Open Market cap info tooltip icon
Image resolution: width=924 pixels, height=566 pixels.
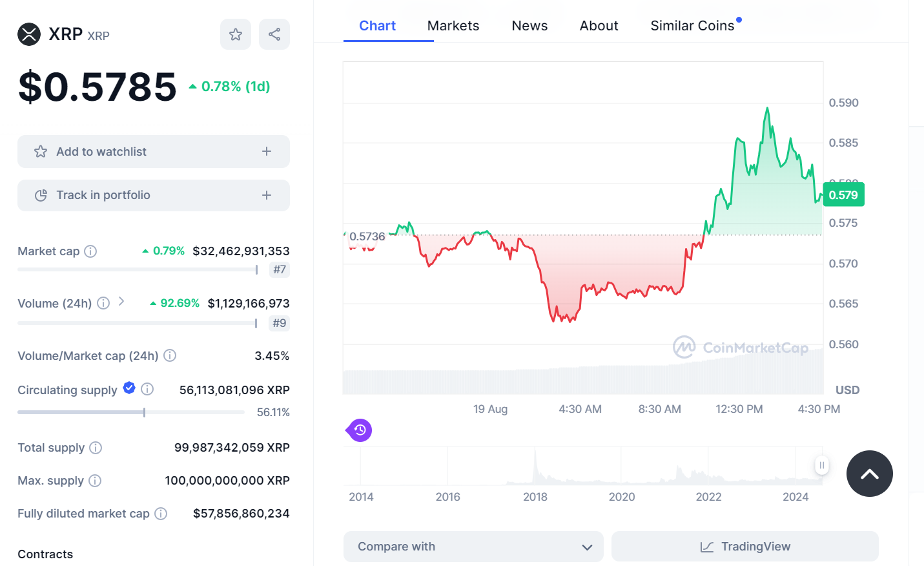click(x=90, y=251)
